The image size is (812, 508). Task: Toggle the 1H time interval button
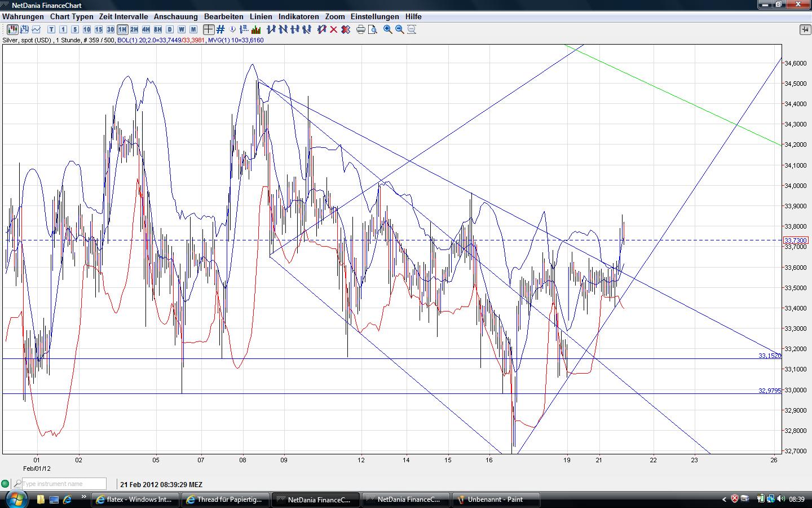(x=122, y=29)
